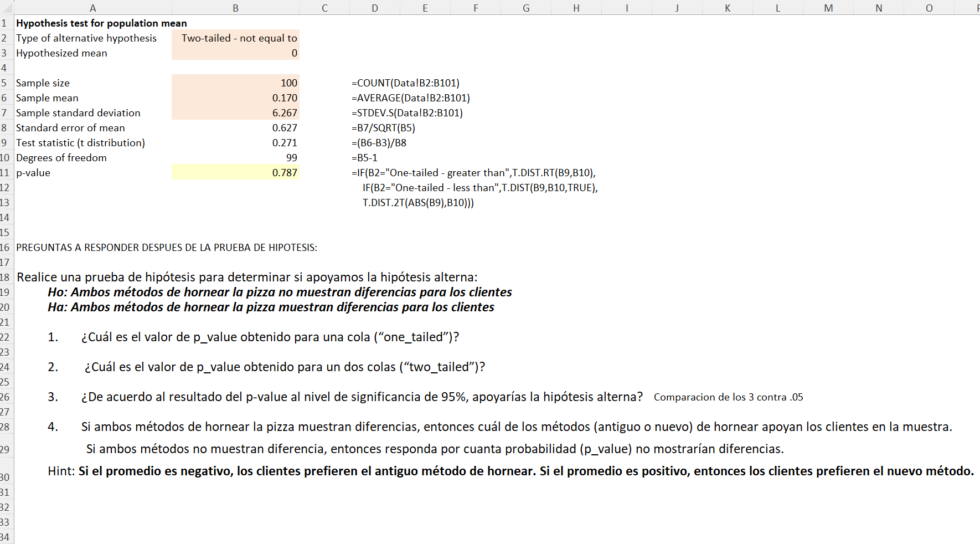
Task: Select formula text '=STDEV.S(Data!B2:B101)'
Action: coord(407,113)
